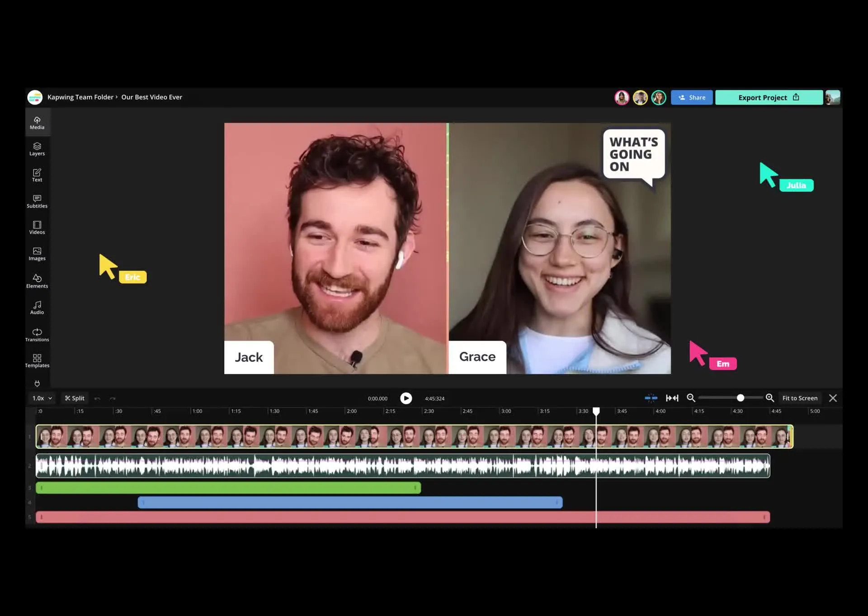Open the Transitions panel

coord(37,335)
